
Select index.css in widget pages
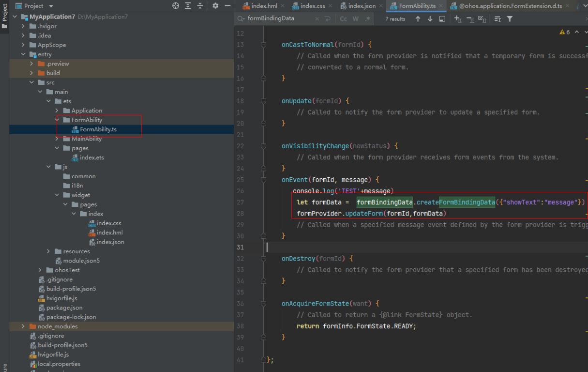[x=109, y=223]
